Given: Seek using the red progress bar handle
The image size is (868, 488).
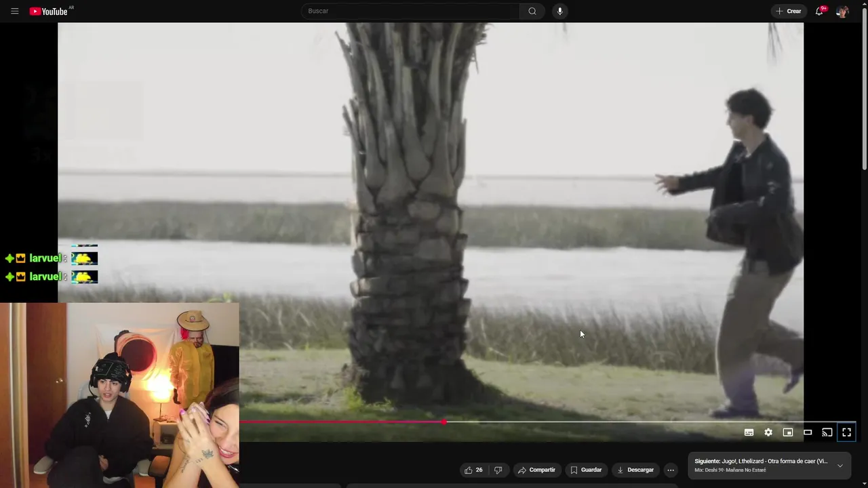Looking at the screenshot, I should click(x=443, y=422).
